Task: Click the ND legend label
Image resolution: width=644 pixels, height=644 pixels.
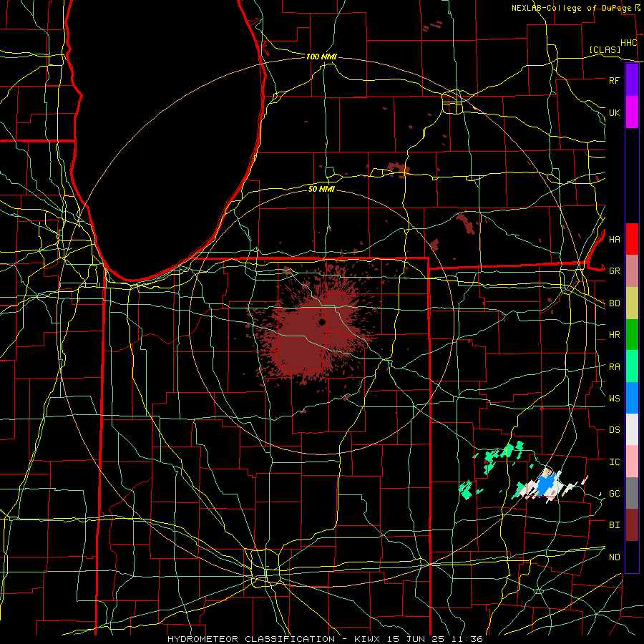Action: pos(614,557)
